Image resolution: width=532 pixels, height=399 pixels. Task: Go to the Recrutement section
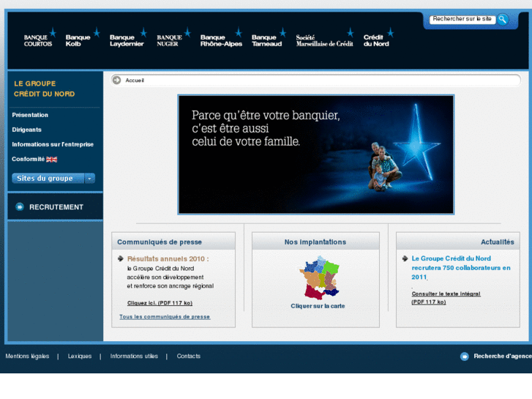click(56, 206)
